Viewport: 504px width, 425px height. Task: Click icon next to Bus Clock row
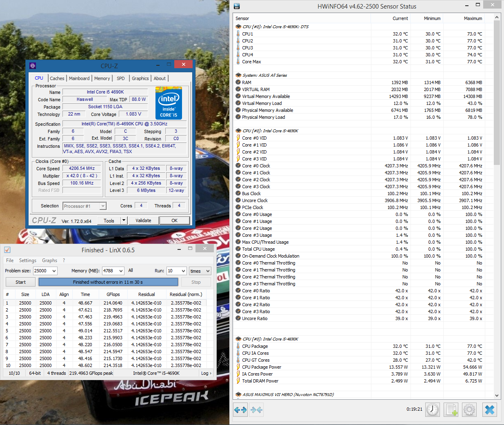click(238, 194)
